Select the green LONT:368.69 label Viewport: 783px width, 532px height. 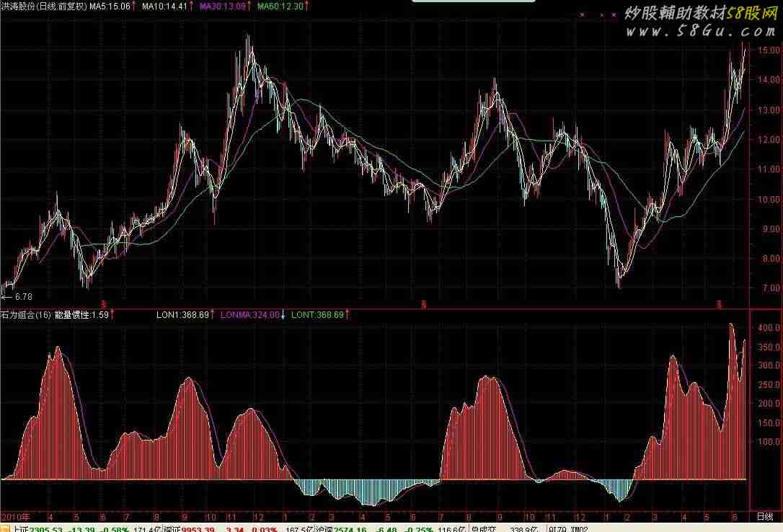click(x=319, y=315)
